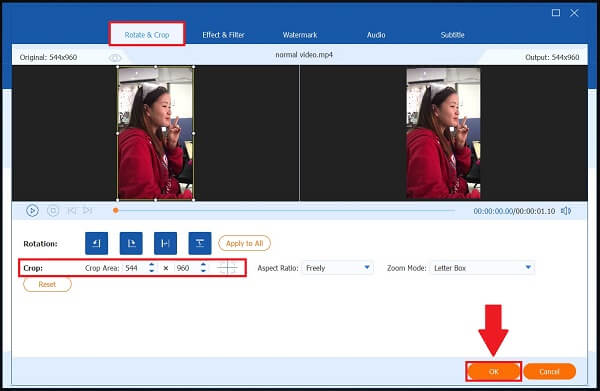The image size is (600, 391).
Task: Mute the volume speaker icon
Action: [x=566, y=211]
